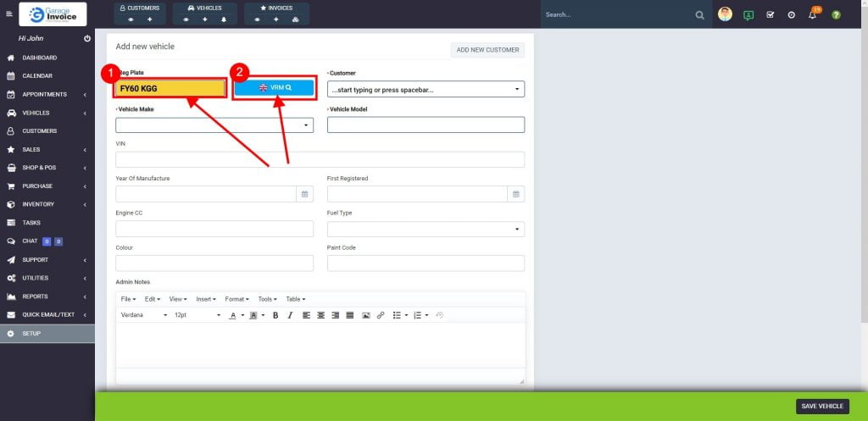Click the plus icon under Customers shortcut

[x=150, y=19]
